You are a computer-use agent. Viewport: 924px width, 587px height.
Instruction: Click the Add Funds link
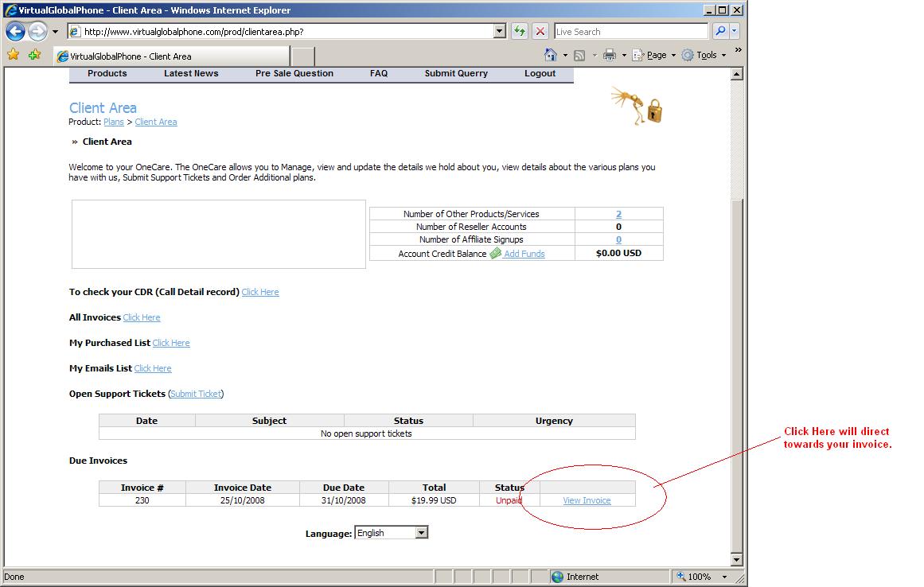pos(524,254)
